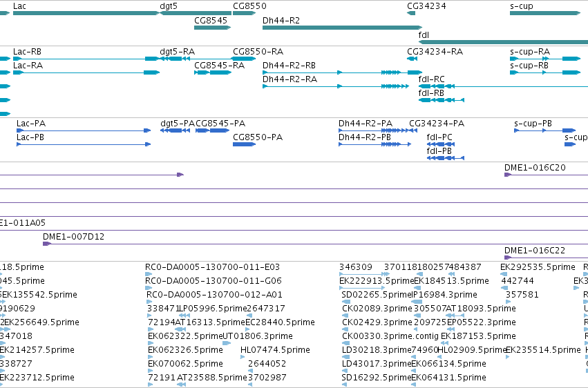
Task: Select the 'CG34234' gene label
Action: click(427, 6)
